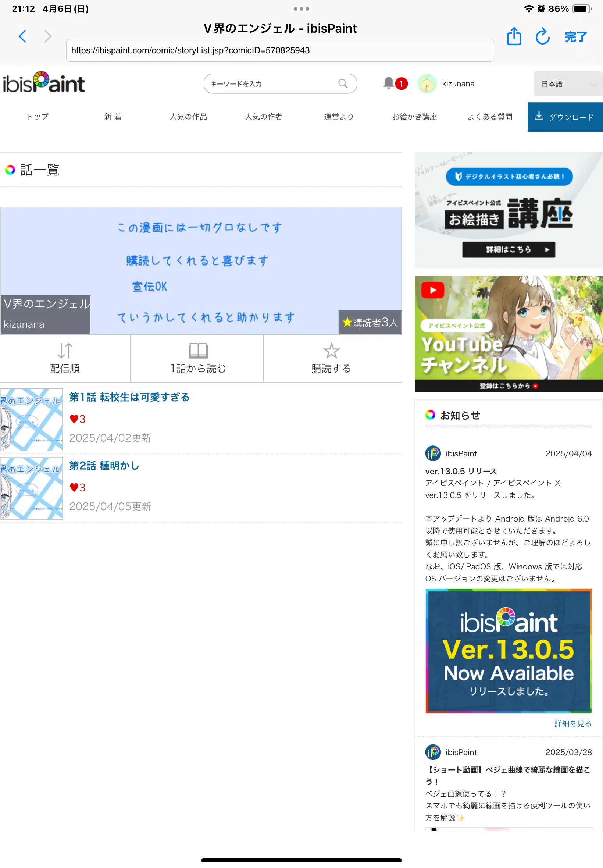Focus the キーワードを入力 search box
Screen dimensions: 603x868
280,83
